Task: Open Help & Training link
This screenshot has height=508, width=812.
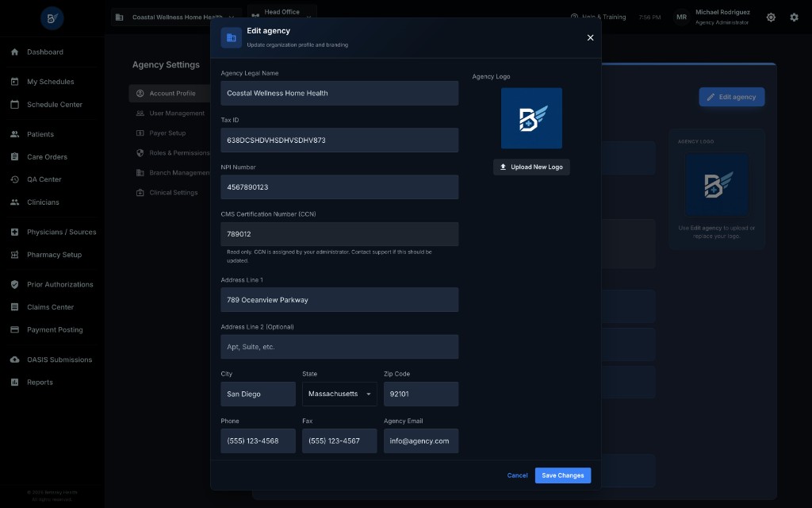Action: 598,17
